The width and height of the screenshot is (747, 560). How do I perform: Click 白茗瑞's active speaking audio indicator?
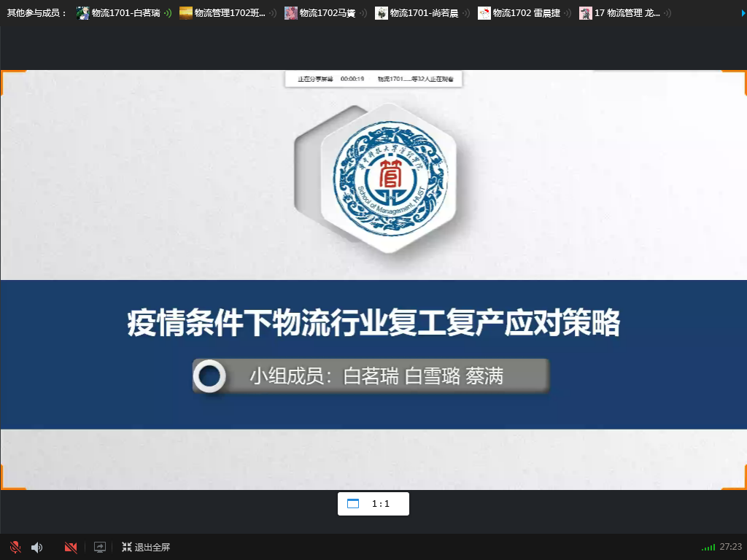tap(168, 13)
